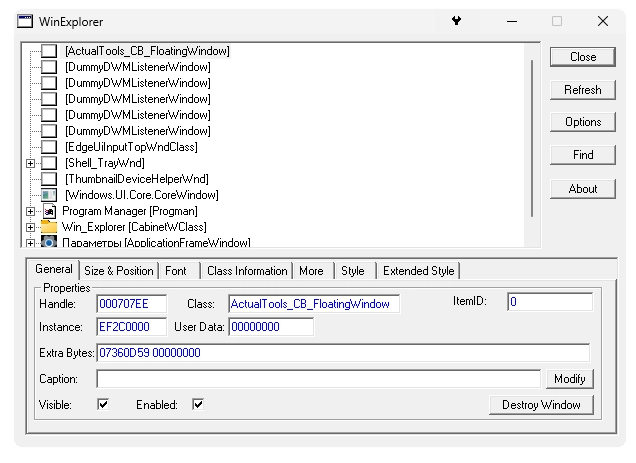Expand the Параметры tree node

click(x=30, y=243)
